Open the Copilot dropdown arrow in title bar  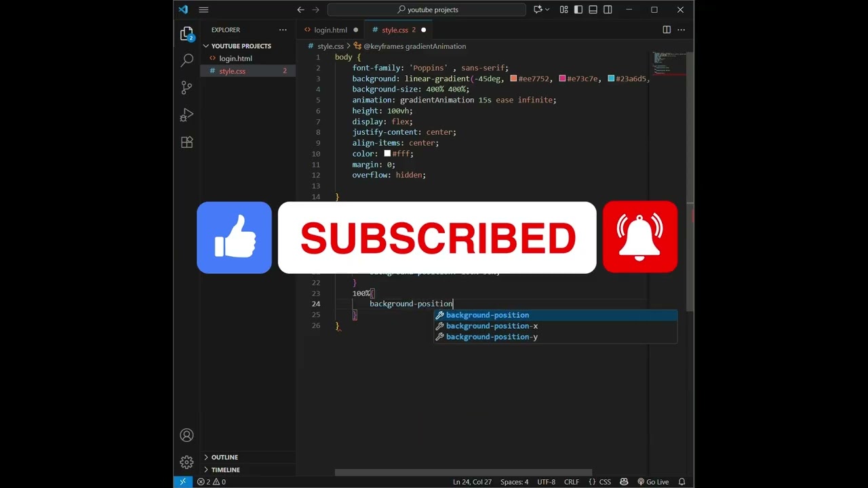pos(547,9)
